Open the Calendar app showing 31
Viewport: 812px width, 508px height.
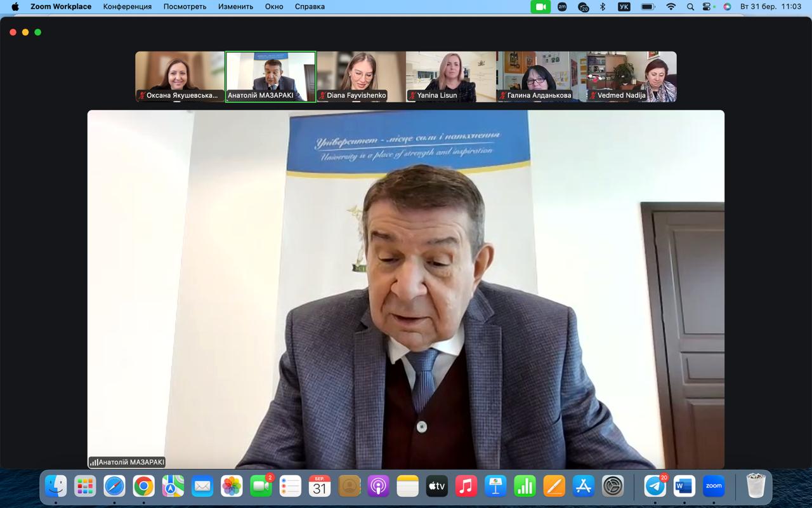pyautogui.click(x=319, y=486)
